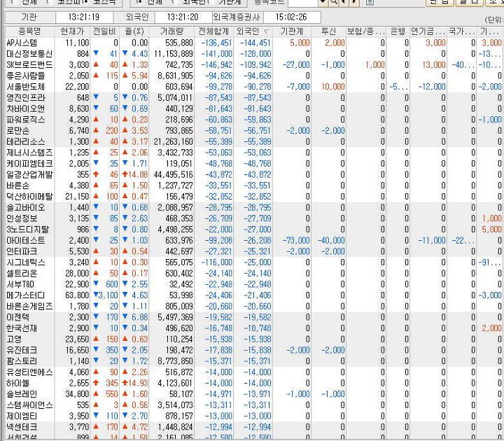This screenshot has height=441, width=504.
Task: Select the 하이쎌 row name
Action: tap(18, 383)
